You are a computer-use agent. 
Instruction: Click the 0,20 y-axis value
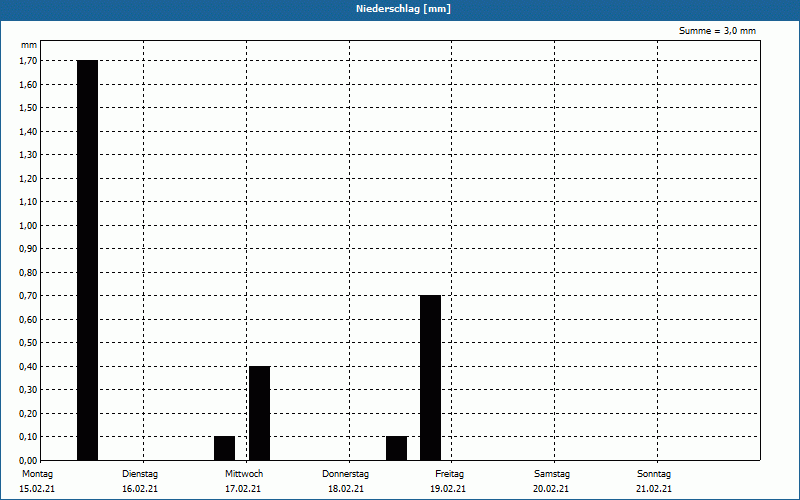(x=28, y=413)
